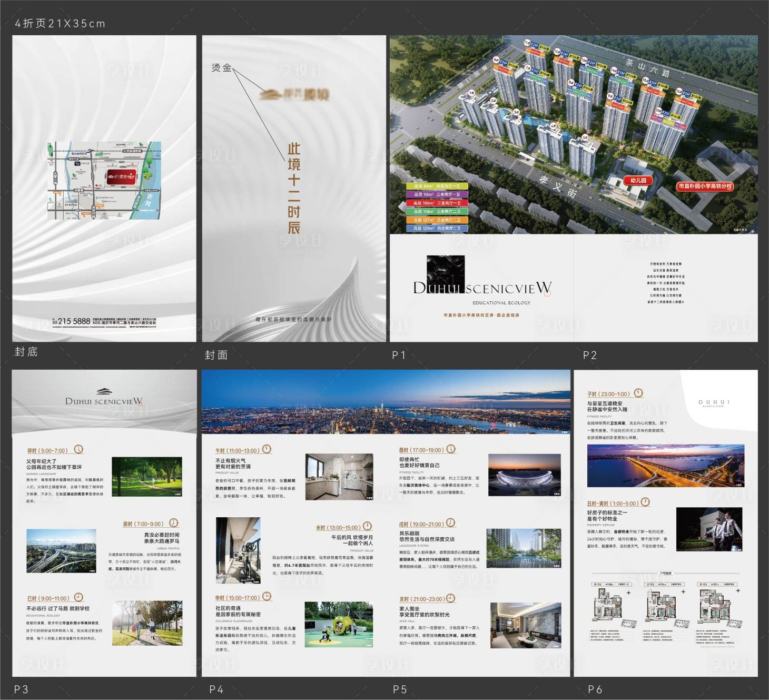Viewport: 769px width, 700px height.
Task: Click the 'P5' page label
Action: coord(400,689)
